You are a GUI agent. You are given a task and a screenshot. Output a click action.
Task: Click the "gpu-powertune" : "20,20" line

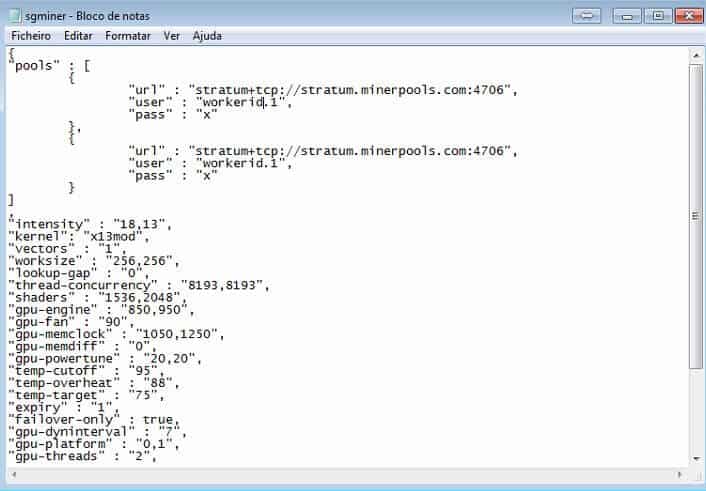click(105, 358)
